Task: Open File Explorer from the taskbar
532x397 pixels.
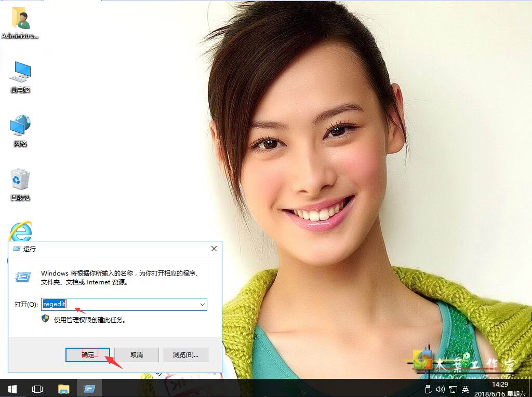Action: click(64, 388)
